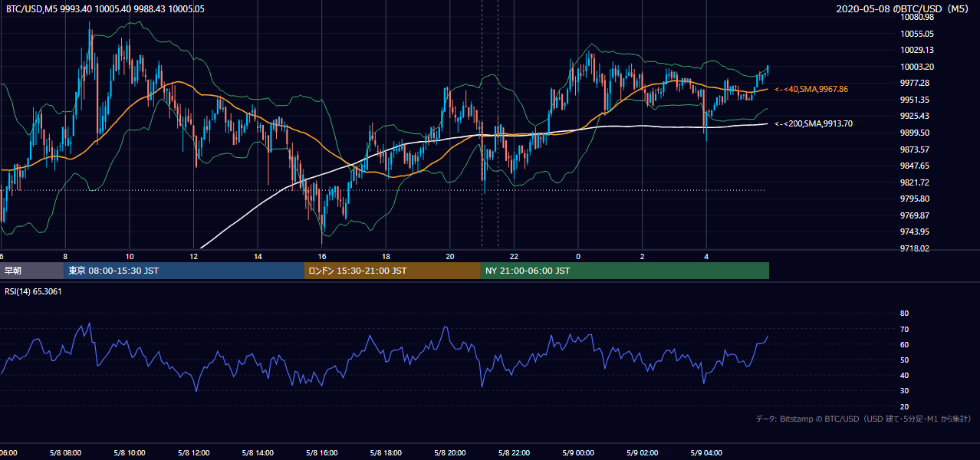The image size is (980, 460).
Task: Click price axis label 10029.13
Action: [x=916, y=50]
